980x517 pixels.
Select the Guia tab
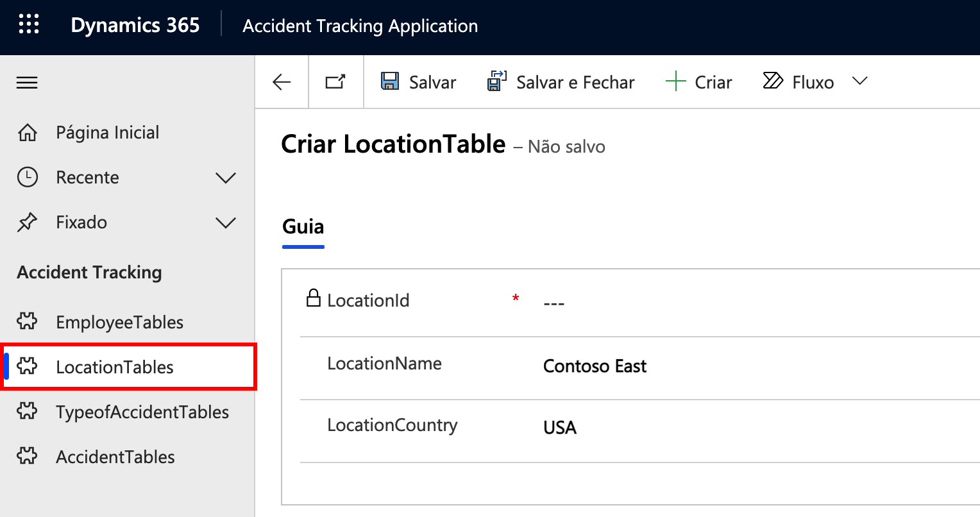point(303,227)
